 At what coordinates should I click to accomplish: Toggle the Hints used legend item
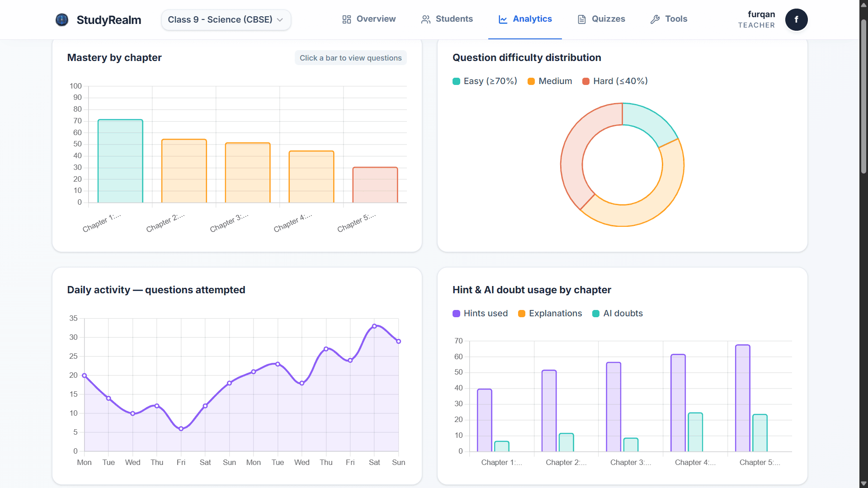[480, 313]
